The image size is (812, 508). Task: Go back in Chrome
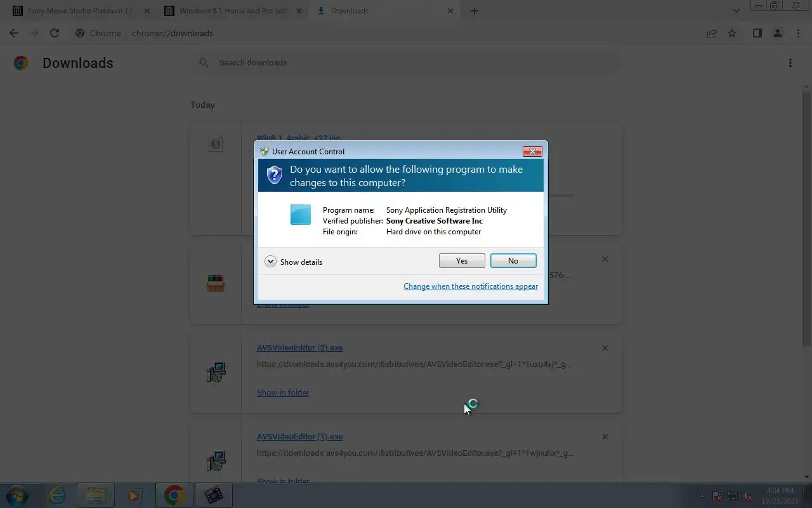click(x=14, y=33)
